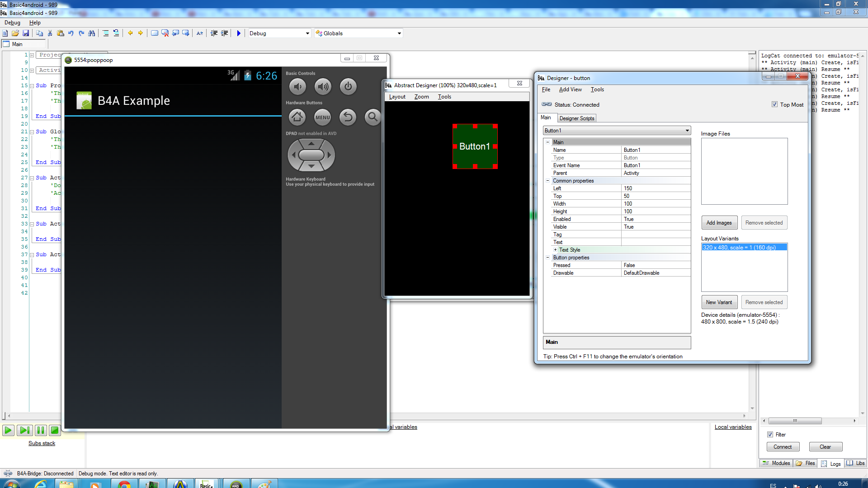This screenshot has height=488, width=868.
Task: Click the Left property value 150
Action: 656,188
